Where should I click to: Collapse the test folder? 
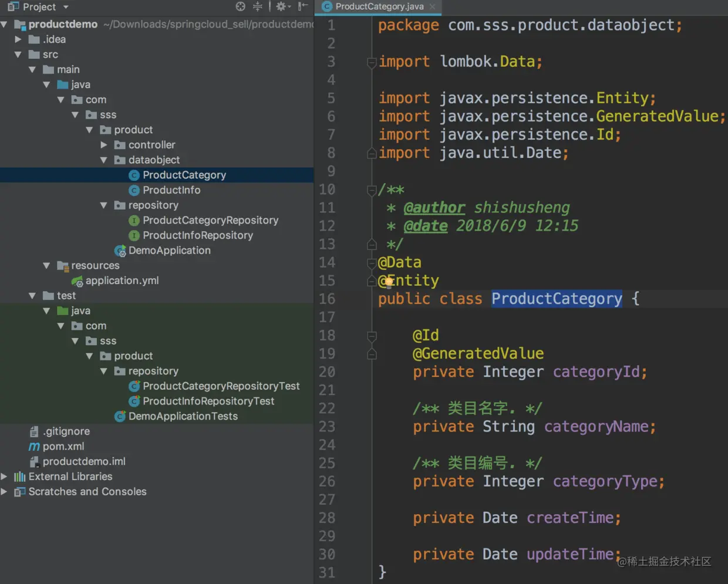pos(32,296)
